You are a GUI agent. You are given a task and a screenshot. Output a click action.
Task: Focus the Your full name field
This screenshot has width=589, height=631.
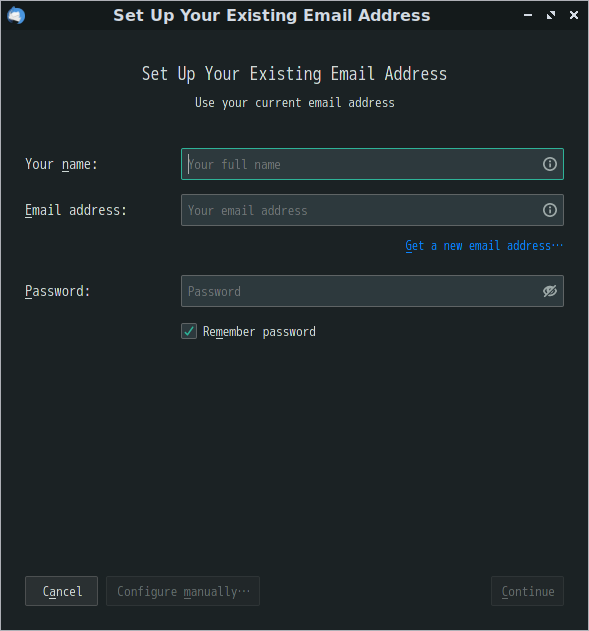point(372,164)
